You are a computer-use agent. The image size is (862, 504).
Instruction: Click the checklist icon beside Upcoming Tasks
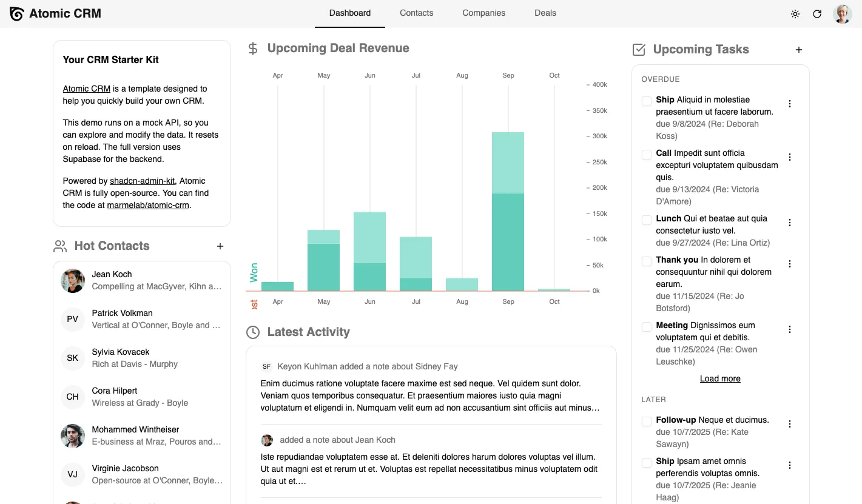(639, 50)
